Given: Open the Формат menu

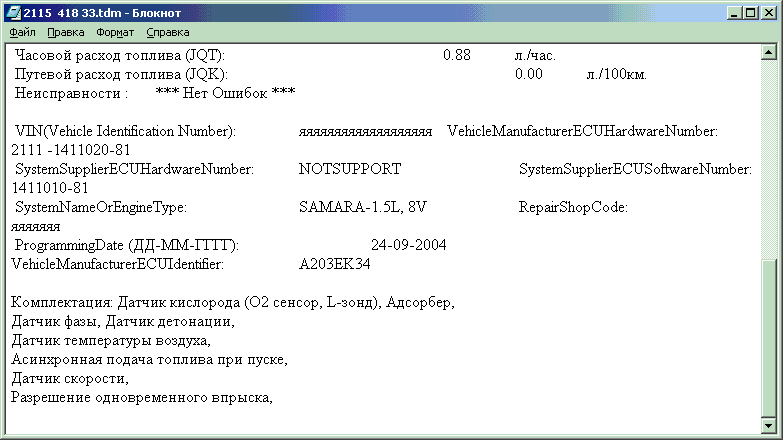Looking at the screenshot, I should click(115, 32).
